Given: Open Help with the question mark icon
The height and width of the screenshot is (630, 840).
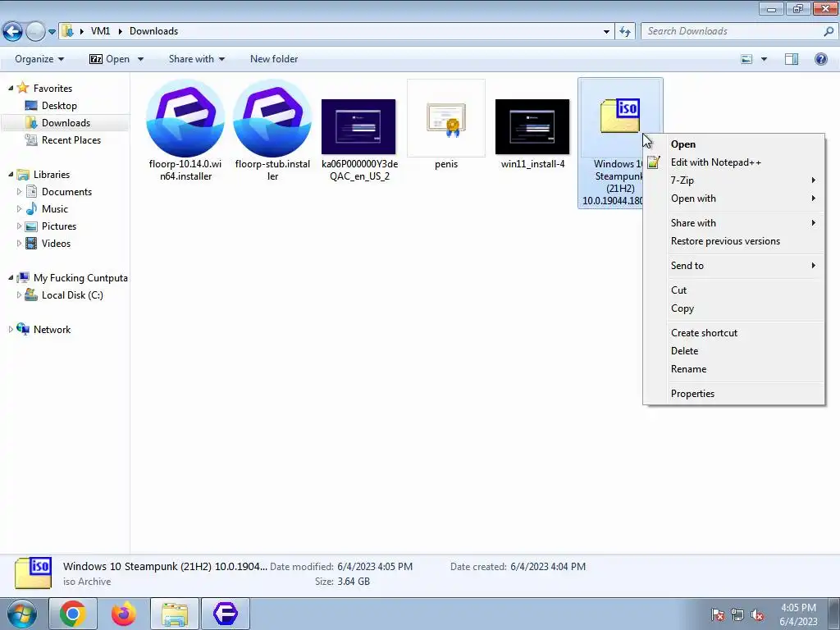Looking at the screenshot, I should (x=820, y=59).
